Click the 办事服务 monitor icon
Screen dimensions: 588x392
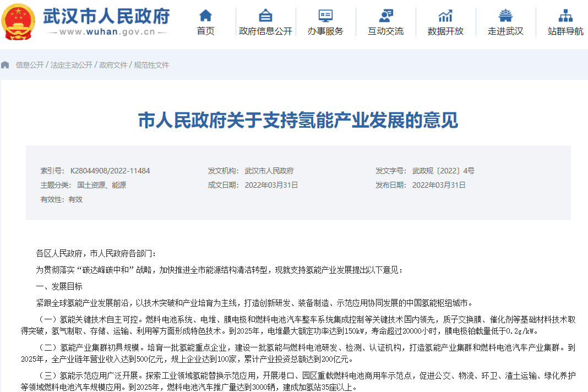click(x=326, y=16)
